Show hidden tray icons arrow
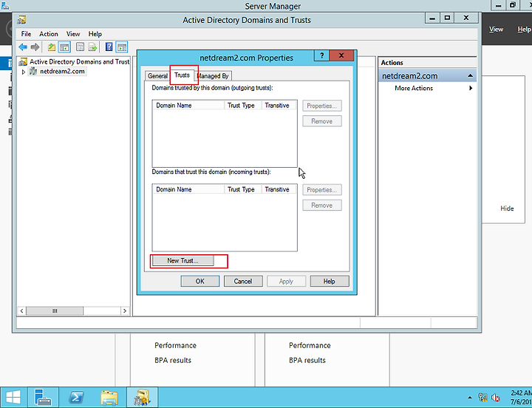532x408 pixels. coord(470,397)
